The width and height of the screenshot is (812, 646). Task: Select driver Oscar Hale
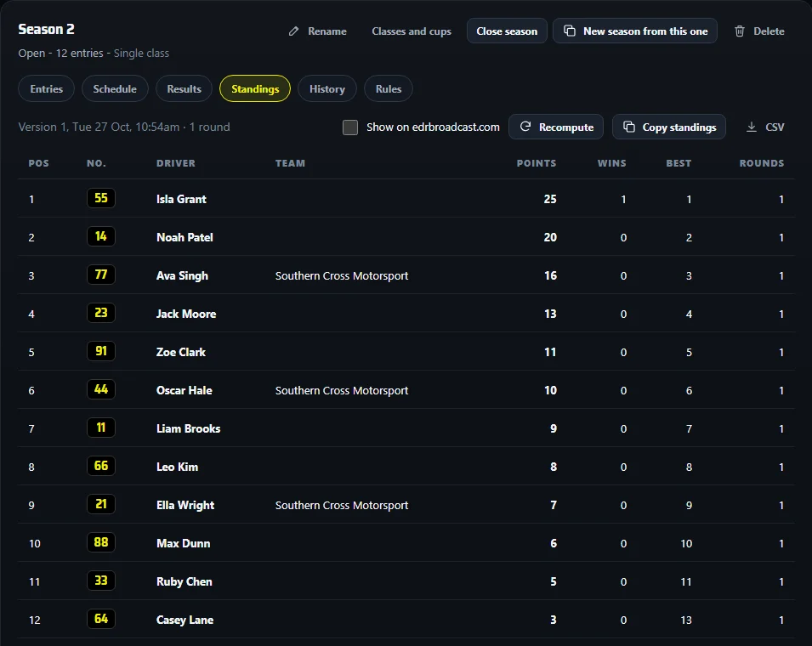(185, 391)
